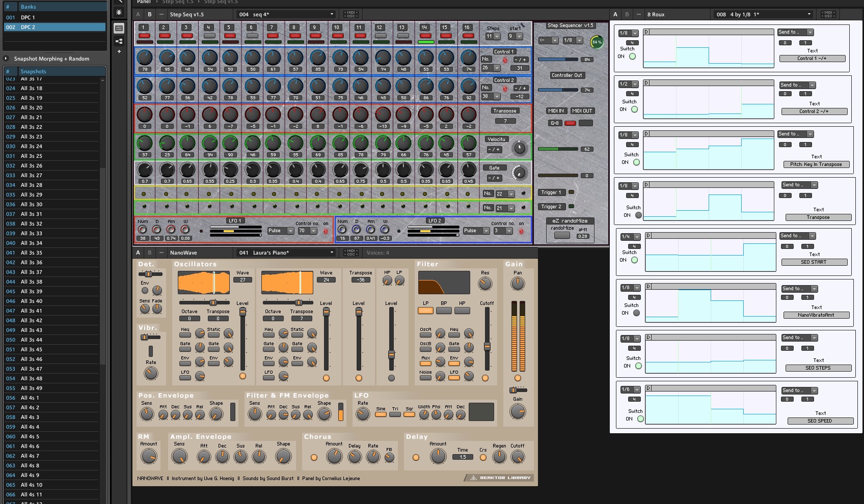Select the HP filter type button
Screen dimensions: 864x504
(462, 311)
